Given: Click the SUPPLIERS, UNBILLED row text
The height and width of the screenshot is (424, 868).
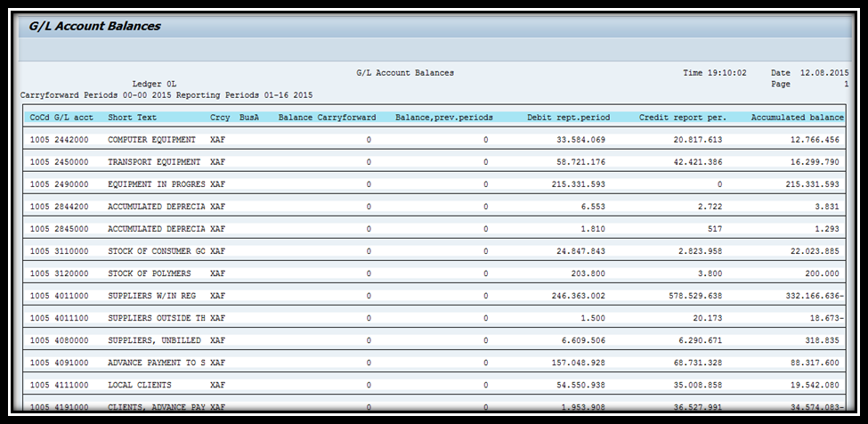Looking at the screenshot, I should point(154,340).
